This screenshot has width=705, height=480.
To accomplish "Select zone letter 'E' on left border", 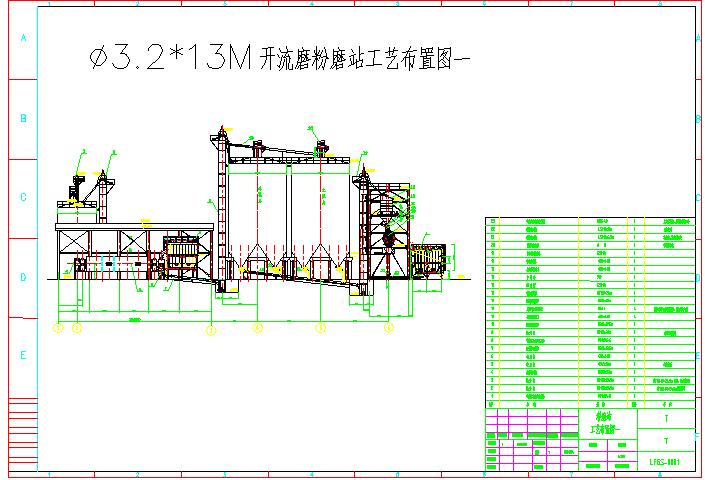I will click(x=23, y=356).
